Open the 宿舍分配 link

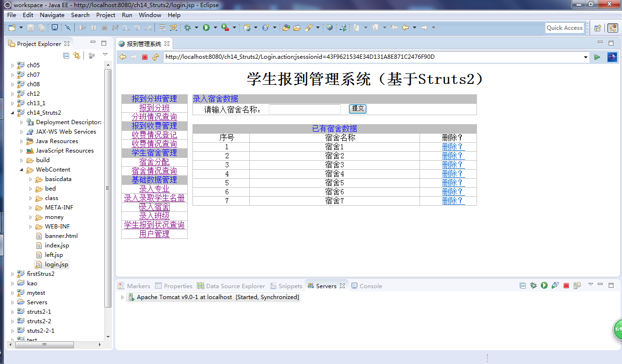tap(155, 162)
